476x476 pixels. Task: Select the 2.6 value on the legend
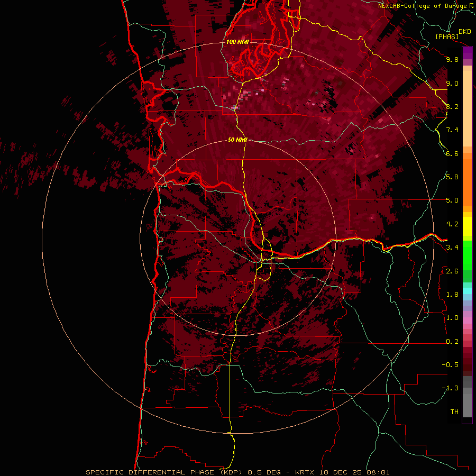tap(452, 271)
